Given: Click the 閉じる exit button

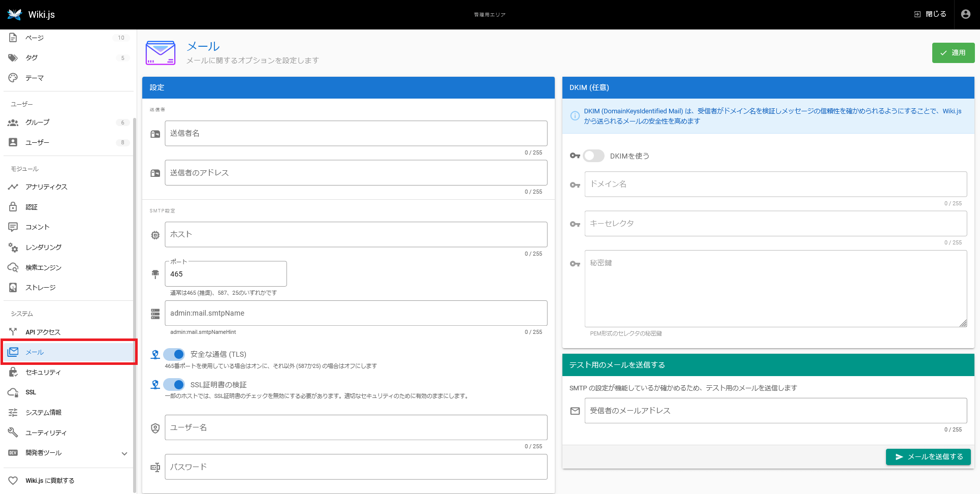Looking at the screenshot, I should click(930, 14).
